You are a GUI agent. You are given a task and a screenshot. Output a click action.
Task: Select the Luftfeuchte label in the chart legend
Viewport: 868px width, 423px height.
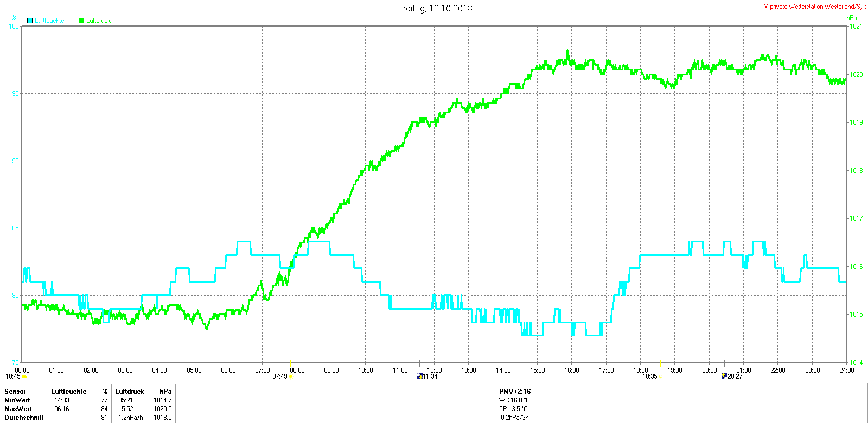[x=49, y=21]
